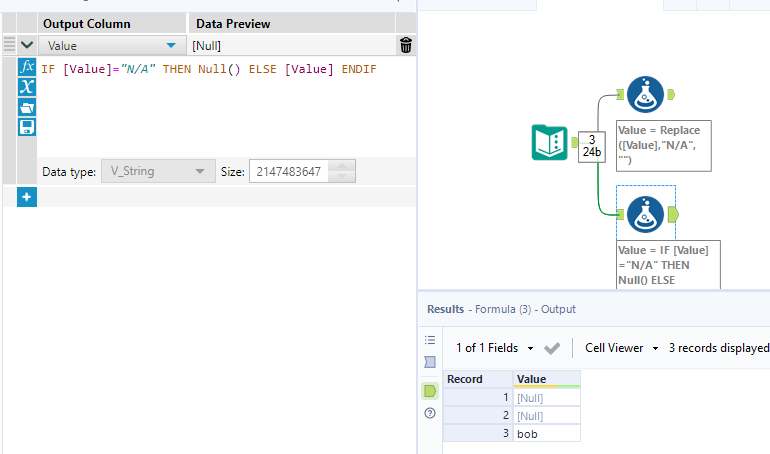Show the results metadata view icon
This screenshot has width=770, height=454.
(x=430, y=361)
